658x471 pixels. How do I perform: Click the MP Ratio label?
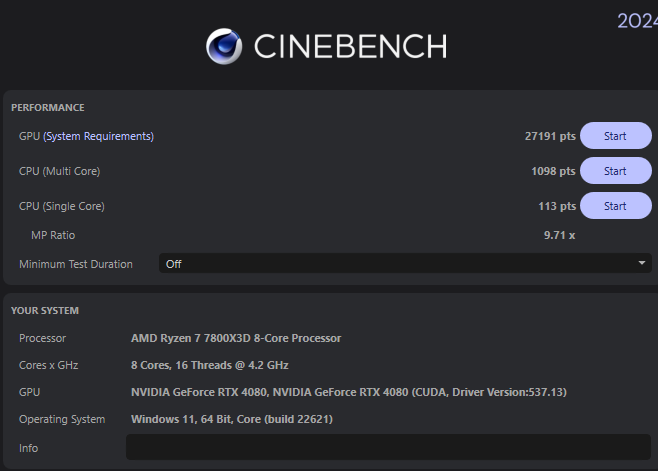[53, 235]
